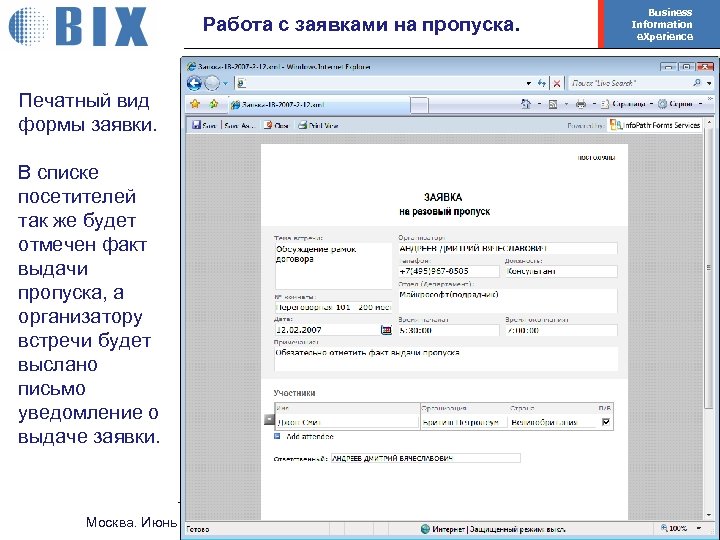Stop loading with the red X icon

pos(557,84)
